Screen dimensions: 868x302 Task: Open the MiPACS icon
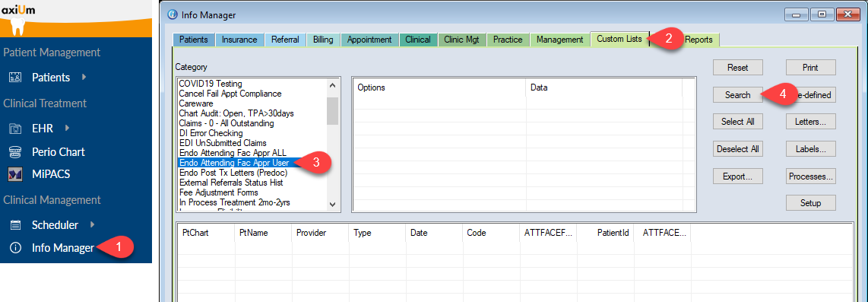(15, 174)
